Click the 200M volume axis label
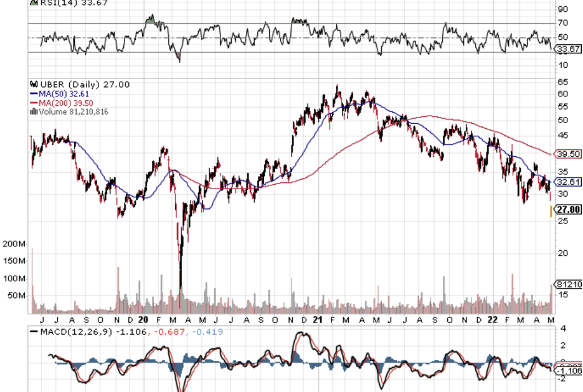The width and height of the screenshot is (583, 392). pyautogui.click(x=14, y=244)
